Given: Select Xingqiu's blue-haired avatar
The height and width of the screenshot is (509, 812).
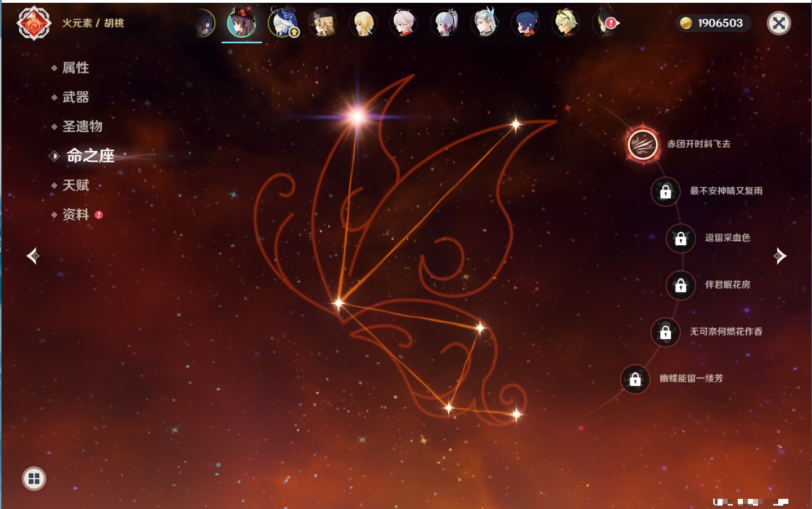Looking at the screenshot, I should [x=525, y=23].
